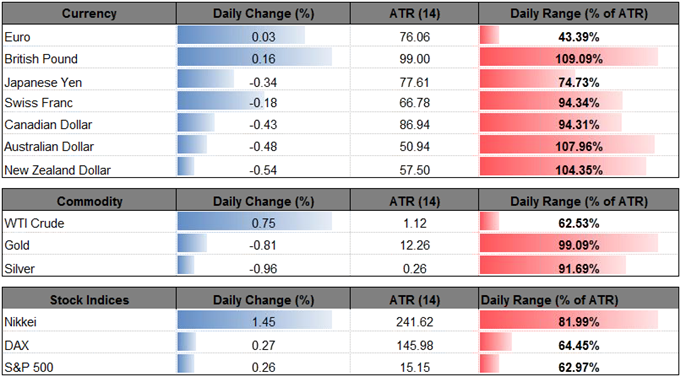Screen dimensions: 680x376
Task: Click Daily Change header in stock indices table
Action: (x=263, y=300)
